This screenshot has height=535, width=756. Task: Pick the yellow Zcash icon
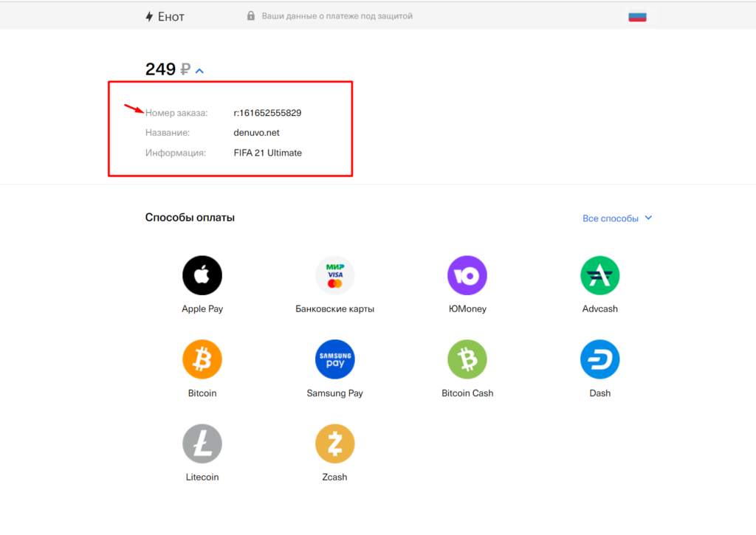pos(334,443)
